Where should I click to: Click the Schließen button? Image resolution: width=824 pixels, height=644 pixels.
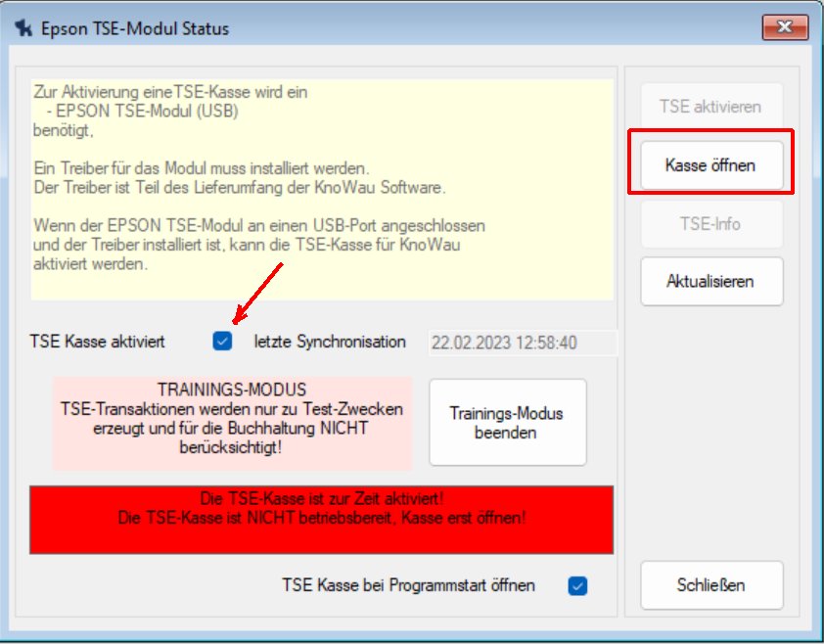pos(710,585)
